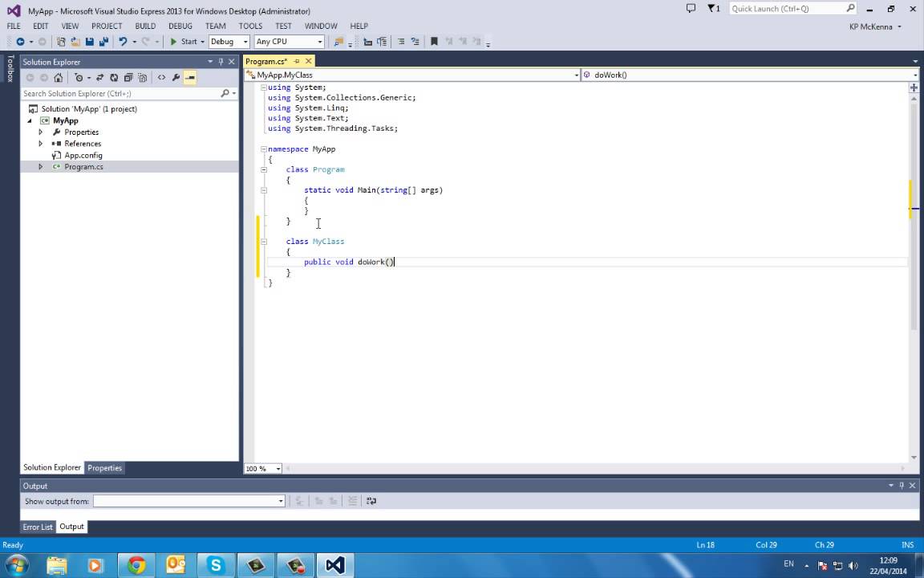This screenshot has width=924, height=578.
Task: Undo the last edit using Undo icon
Action: [123, 41]
